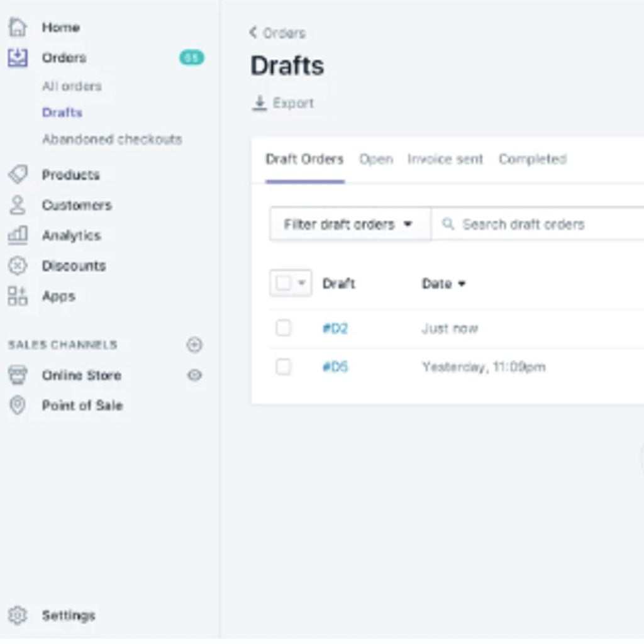Check the box for draft #D2
Viewport: 644px width, 644px height.
tap(284, 328)
